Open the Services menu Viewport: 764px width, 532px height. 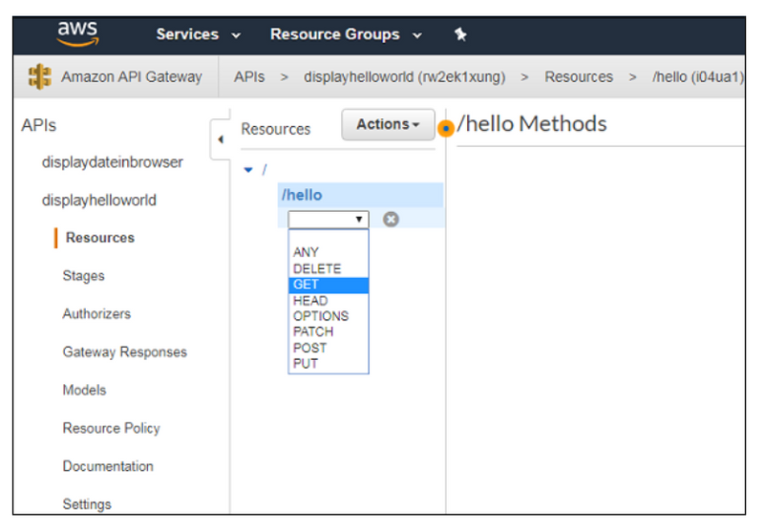click(198, 34)
